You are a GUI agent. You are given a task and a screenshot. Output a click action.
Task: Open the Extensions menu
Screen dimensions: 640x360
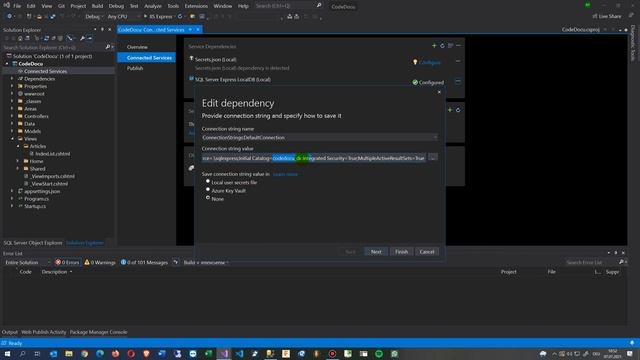tap(196, 6)
